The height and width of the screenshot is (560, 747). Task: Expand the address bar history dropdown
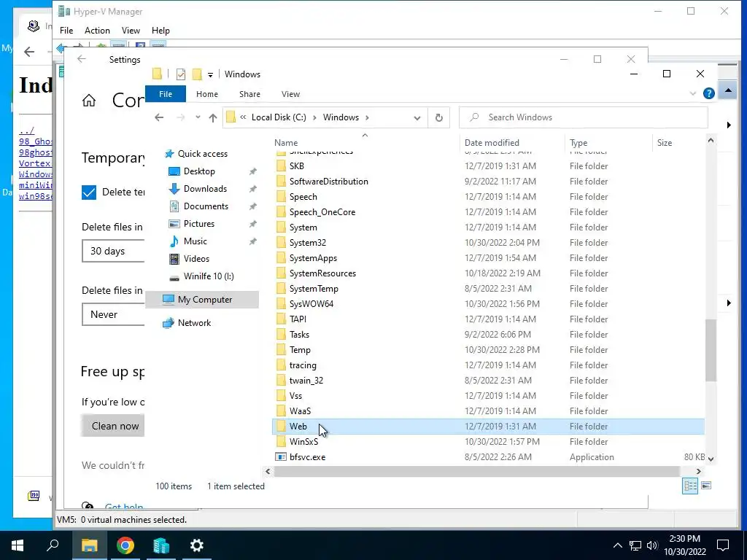tap(417, 118)
